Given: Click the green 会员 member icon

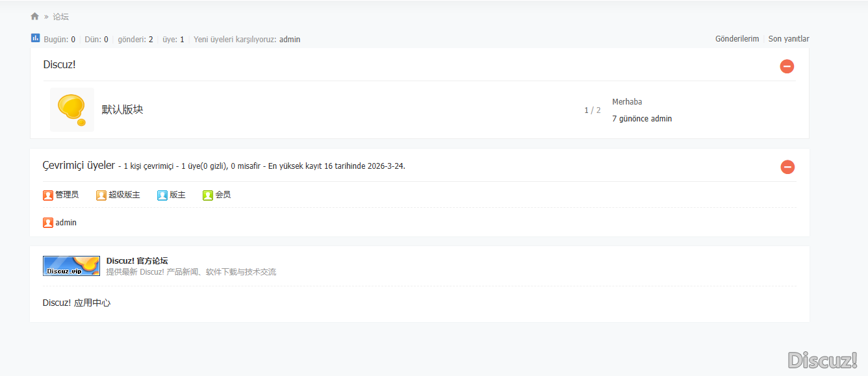Looking at the screenshot, I should click(x=208, y=195).
